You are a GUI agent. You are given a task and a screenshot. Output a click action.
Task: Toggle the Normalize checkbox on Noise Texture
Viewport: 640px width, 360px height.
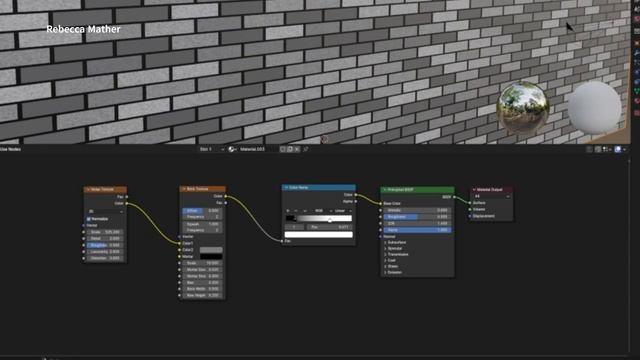coord(89,219)
